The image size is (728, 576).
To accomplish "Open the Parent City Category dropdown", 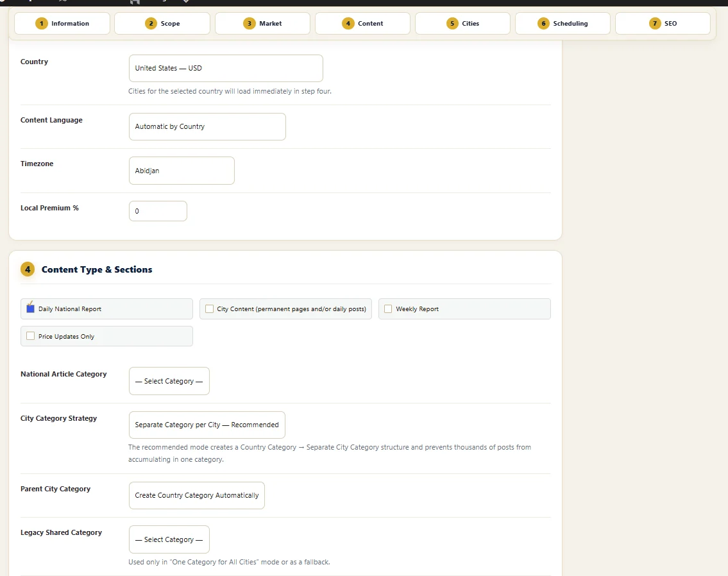I will (196, 495).
